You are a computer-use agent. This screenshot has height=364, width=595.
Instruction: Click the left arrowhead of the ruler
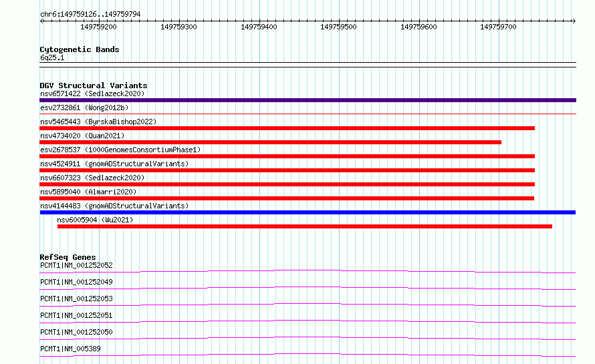pos(41,21)
